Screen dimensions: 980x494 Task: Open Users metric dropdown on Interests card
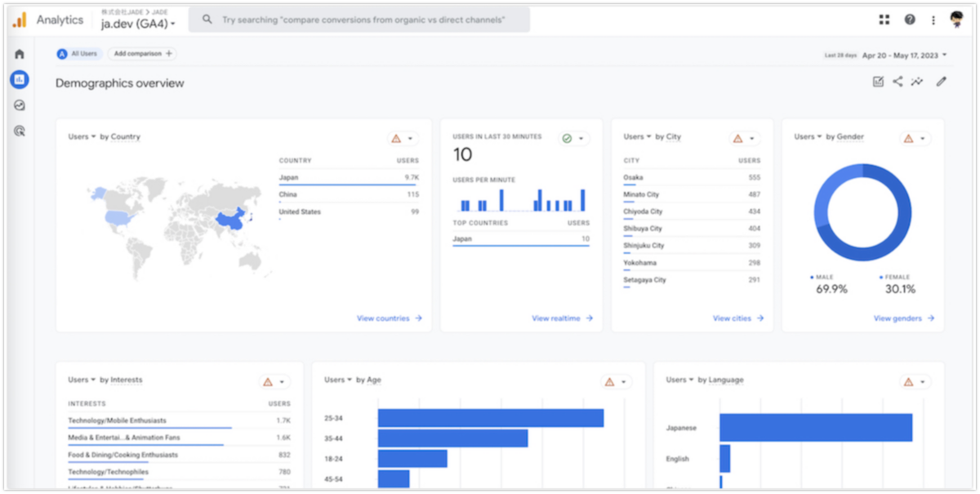(x=82, y=380)
